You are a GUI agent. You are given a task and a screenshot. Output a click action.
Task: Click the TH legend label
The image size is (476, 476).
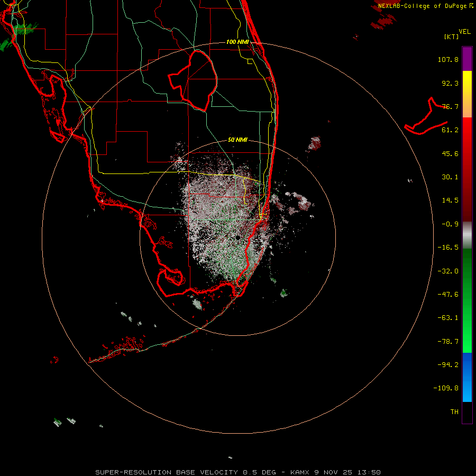454,412
